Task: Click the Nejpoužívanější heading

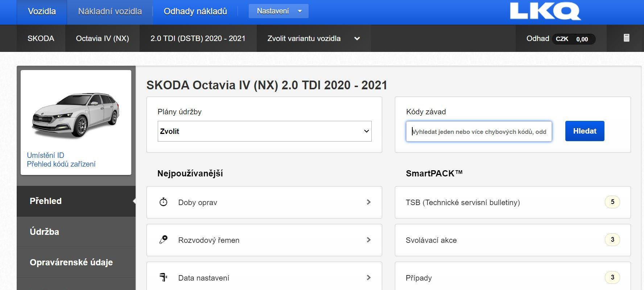Action: click(x=190, y=173)
